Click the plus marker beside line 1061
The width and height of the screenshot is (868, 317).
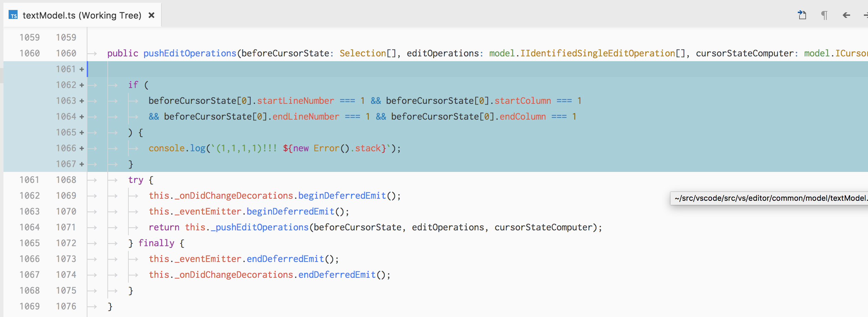[x=82, y=69]
